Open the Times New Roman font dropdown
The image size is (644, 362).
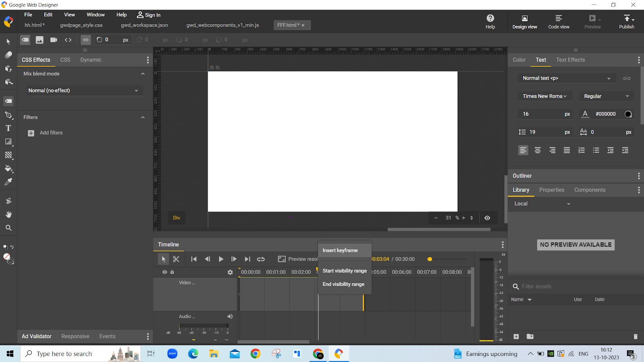click(x=544, y=96)
